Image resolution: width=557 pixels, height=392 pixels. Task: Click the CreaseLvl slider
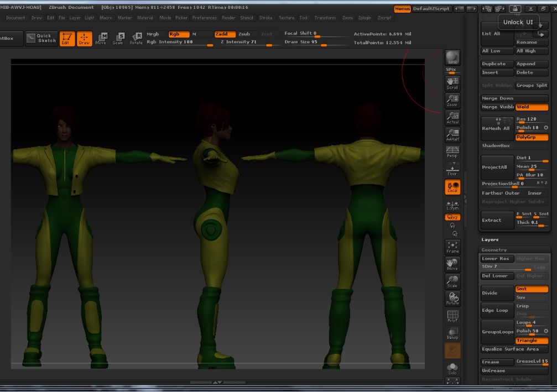coord(532,362)
